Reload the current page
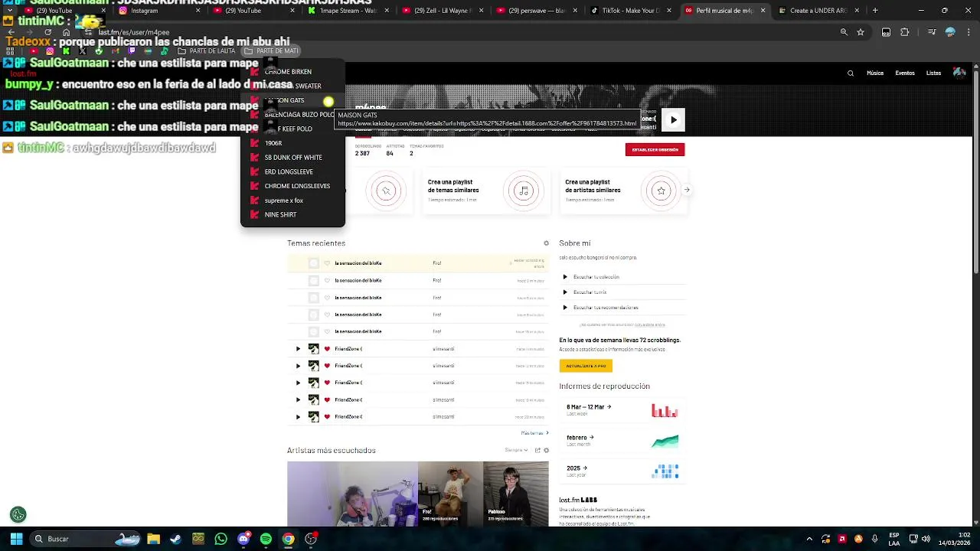Image resolution: width=980 pixels, height=551 pixels. [48, 32]
